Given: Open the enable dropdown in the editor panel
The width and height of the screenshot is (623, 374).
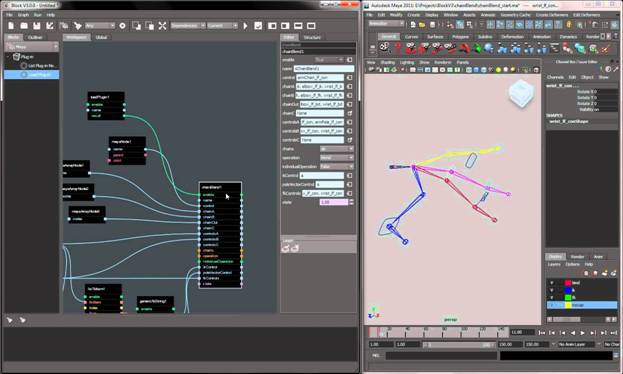Looking at the screenshot, I should click(x=329, y=60).
